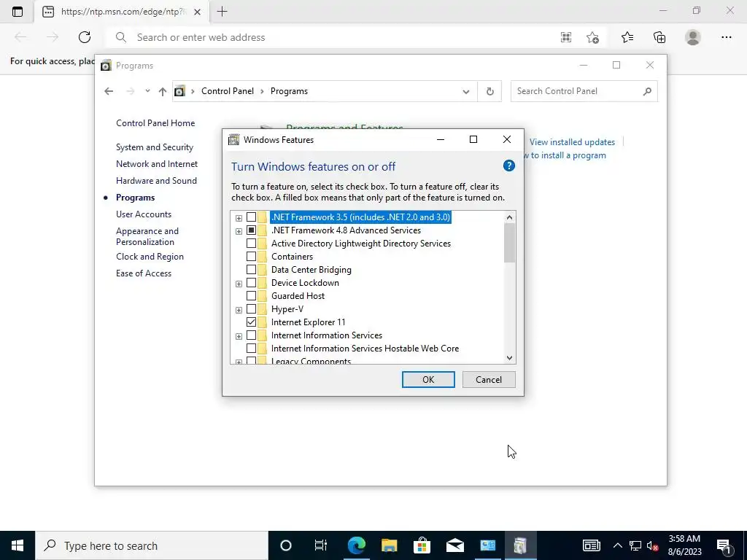
Task: Click the help question mark icon in Windows Features
Action: (x=508, y=166)
